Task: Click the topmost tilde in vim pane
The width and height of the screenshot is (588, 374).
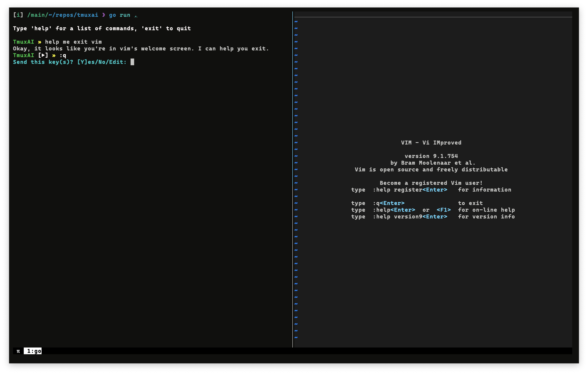Action: 296,22
